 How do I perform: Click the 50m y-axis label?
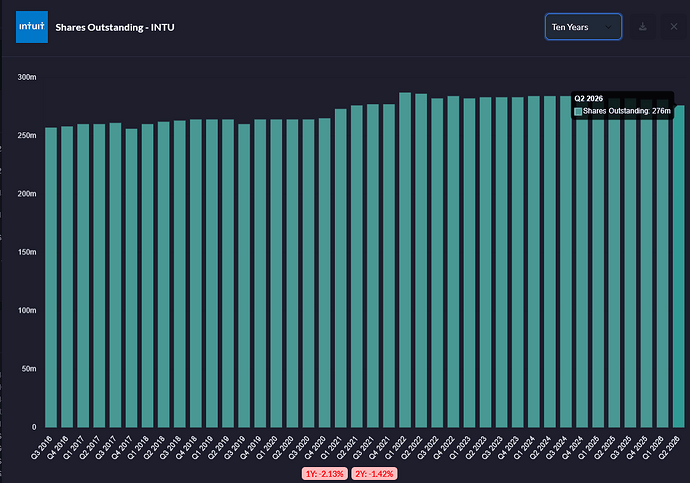tap(29, 369)
